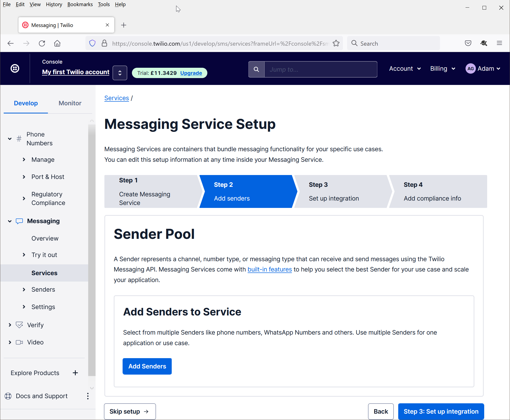Open the Firefox hamburger application menu
Screen dimensions: 510x420
pos(499,43)
